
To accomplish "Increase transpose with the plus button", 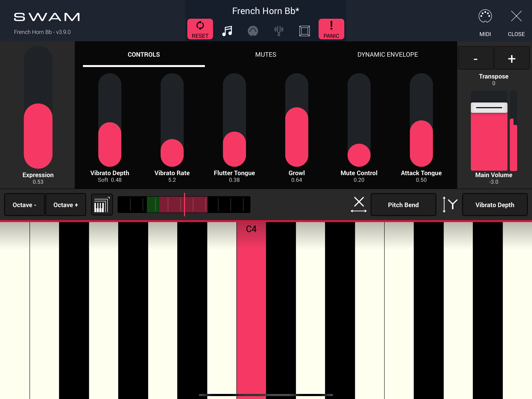I will point(512,58).
